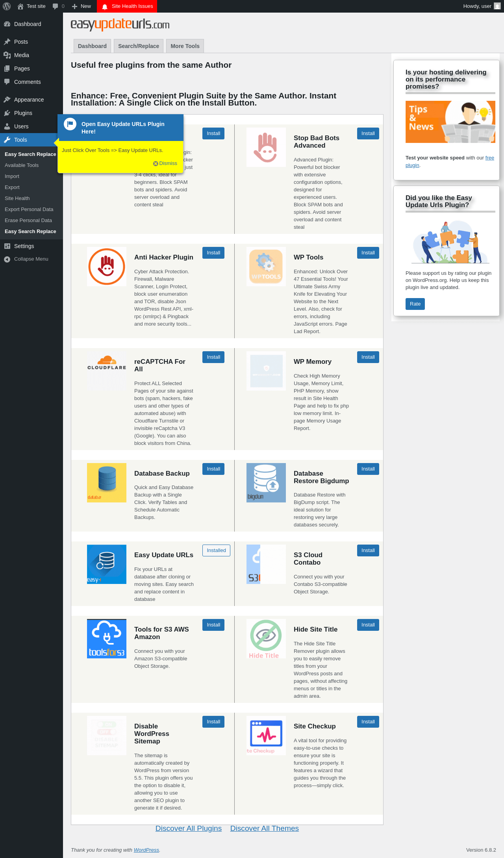Viewport: 504px width, 858px height.
Task: Click the Media icon in sidebar
Action: (x=7, y=55)
